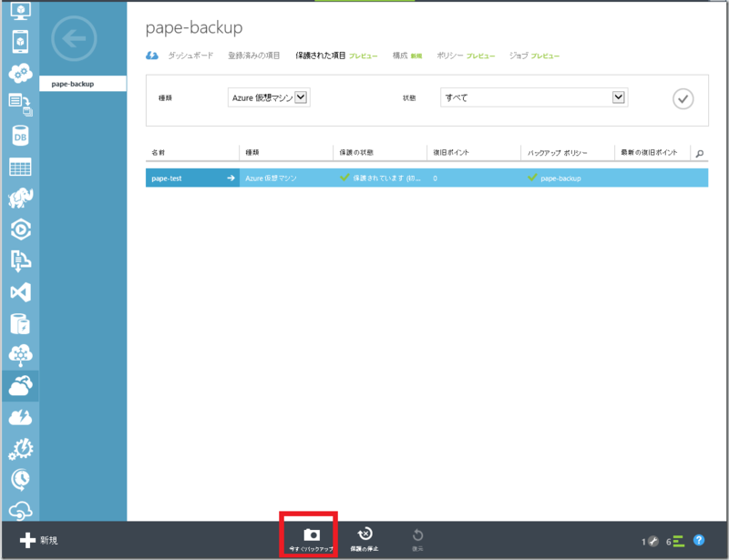Open Mobile Services phone icon
The image size is (729, 560).
[x=20, y=42]
